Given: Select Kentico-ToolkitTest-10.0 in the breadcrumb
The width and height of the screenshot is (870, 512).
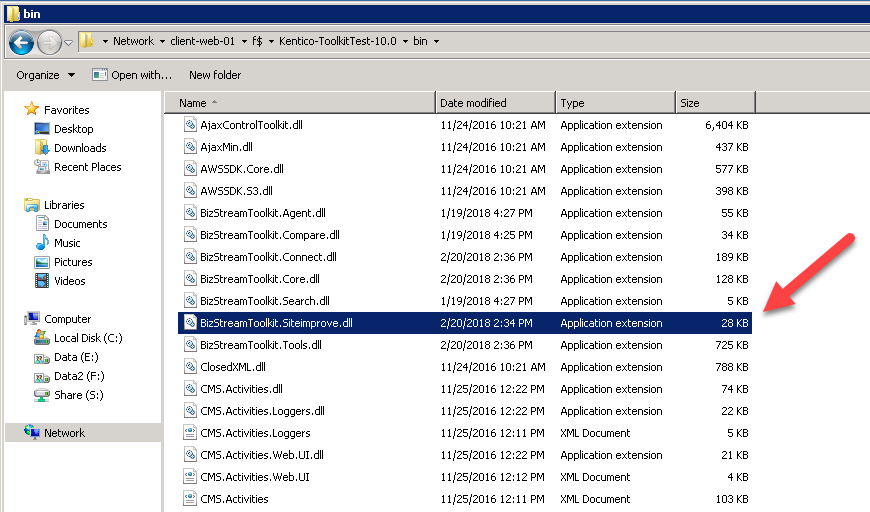Looking at the screenshot, I should (x=337, y=41).
